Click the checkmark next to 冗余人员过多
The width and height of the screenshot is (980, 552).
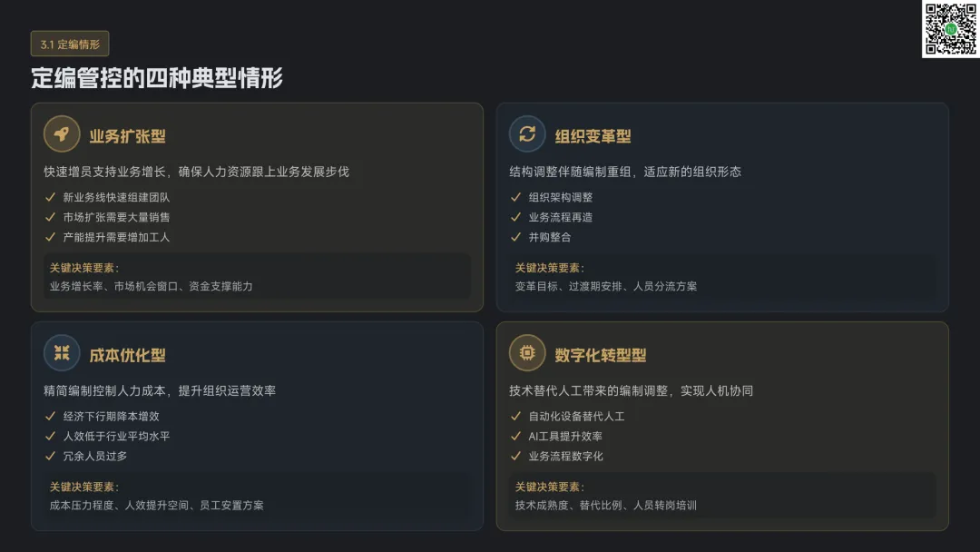[x=51, y=456]
